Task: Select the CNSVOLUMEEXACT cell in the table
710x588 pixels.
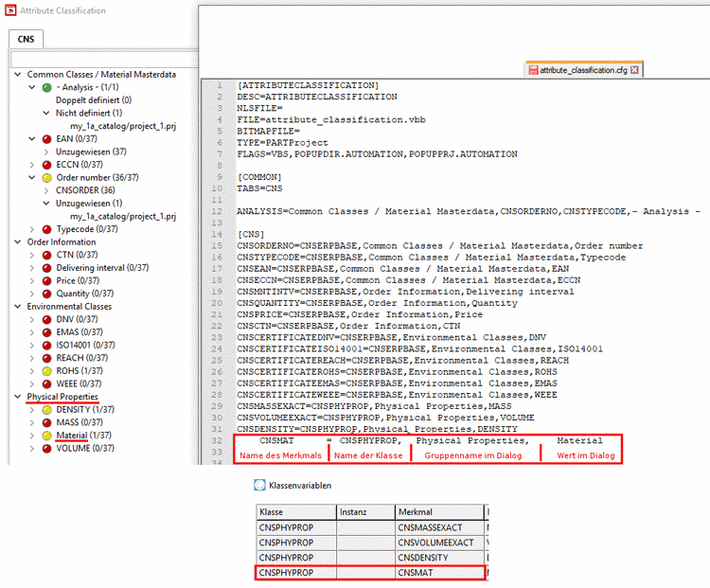Action: tap(439, 543)
